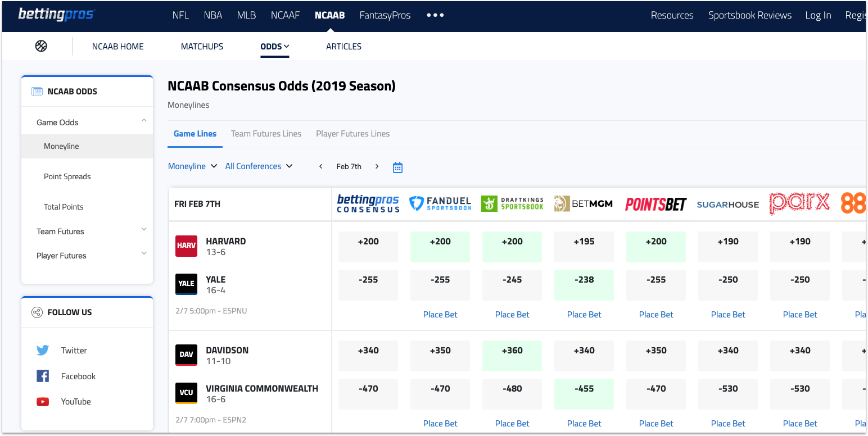The width and height of the screenshot is (868, 436).
Task: Click the FanDuel Sportsbook logo
Action: click(440, 203)
